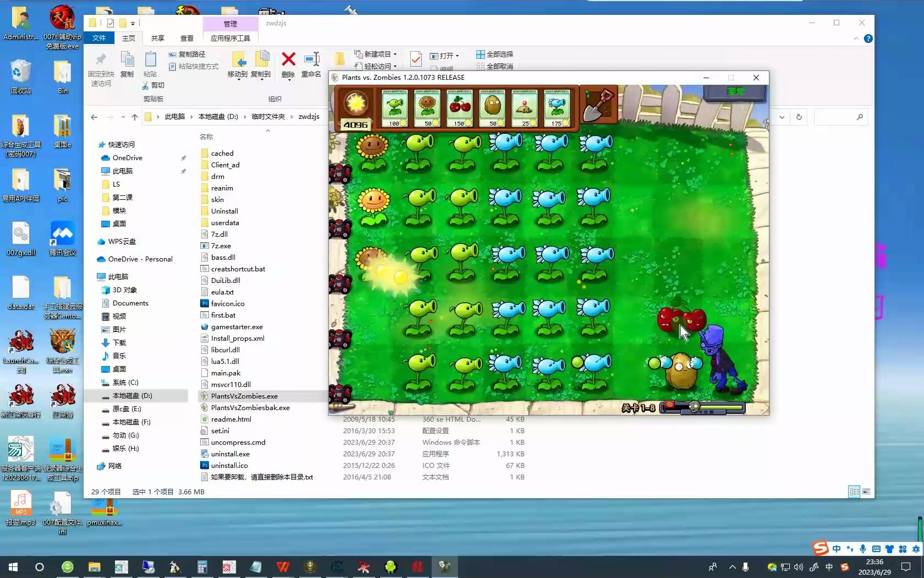Collect the falling sun on lawn

[400, 277]
